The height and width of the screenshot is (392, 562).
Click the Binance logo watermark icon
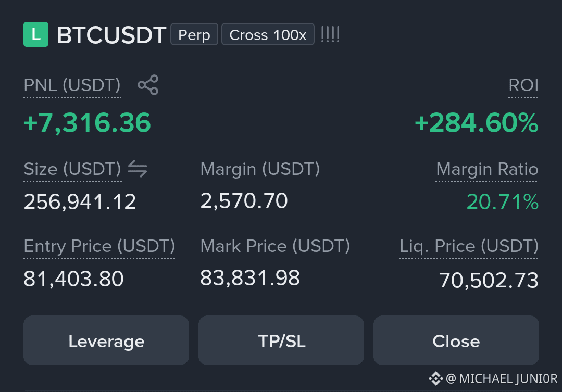click(x=436, y=379)
